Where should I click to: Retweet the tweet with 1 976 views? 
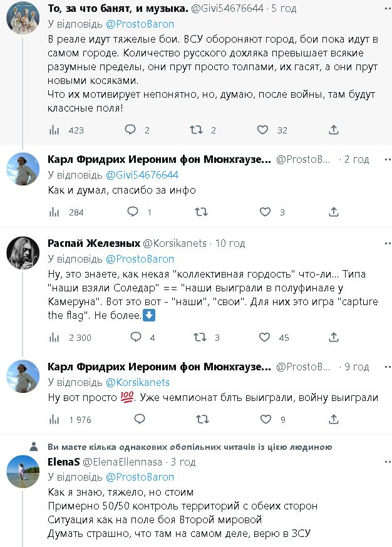tap(202, 419)
